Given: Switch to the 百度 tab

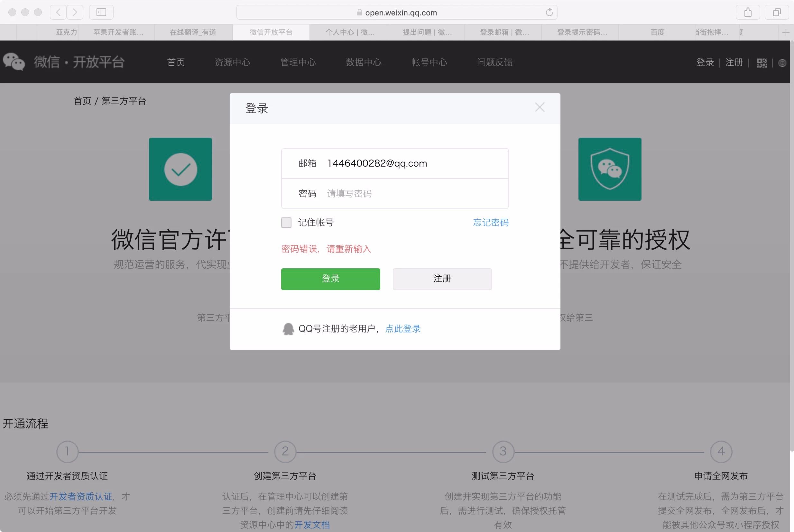Looking at the screenshot, I should [657, 32].
